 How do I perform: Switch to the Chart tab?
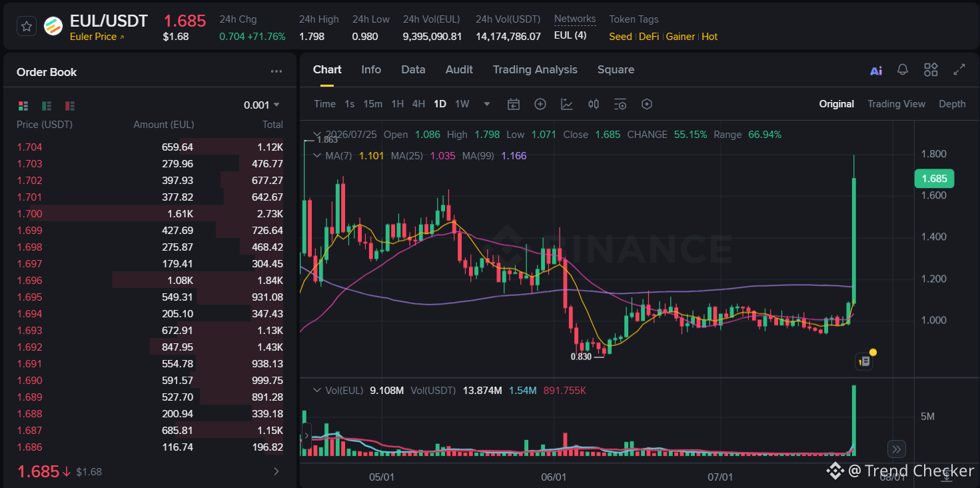pyautogui.click(x=327, y=69)
